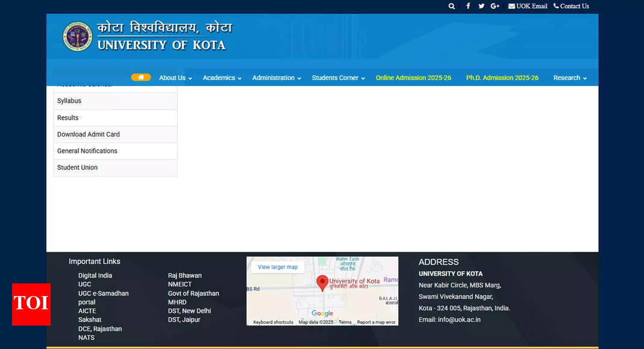Open the DCE, Rajasthan link

[x=100, y=329]
